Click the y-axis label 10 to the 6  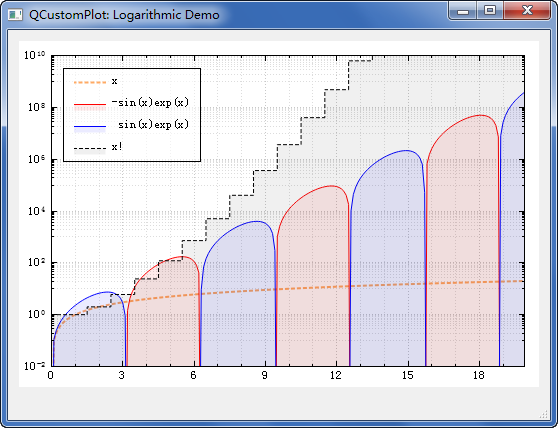point(37,159)
